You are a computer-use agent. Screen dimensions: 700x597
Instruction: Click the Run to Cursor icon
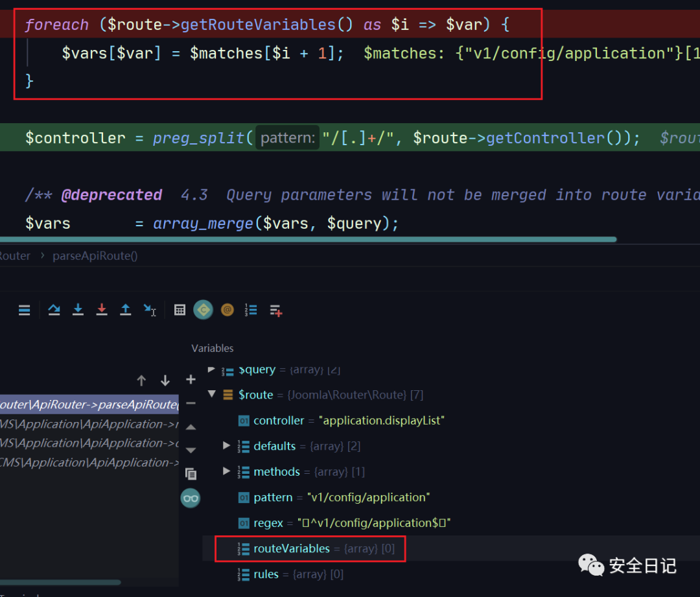[x=150, y=310]
